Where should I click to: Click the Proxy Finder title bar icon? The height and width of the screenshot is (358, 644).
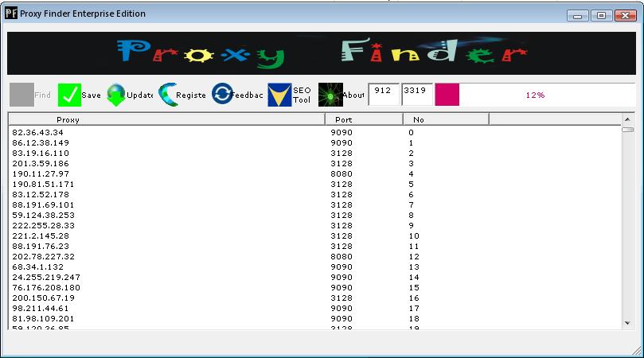[11, 14]
